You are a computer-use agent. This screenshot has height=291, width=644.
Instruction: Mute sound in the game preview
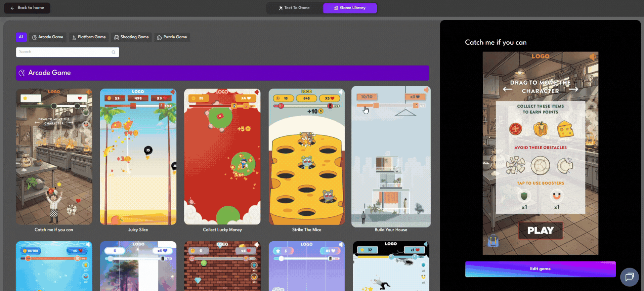[x=592, y=57]
